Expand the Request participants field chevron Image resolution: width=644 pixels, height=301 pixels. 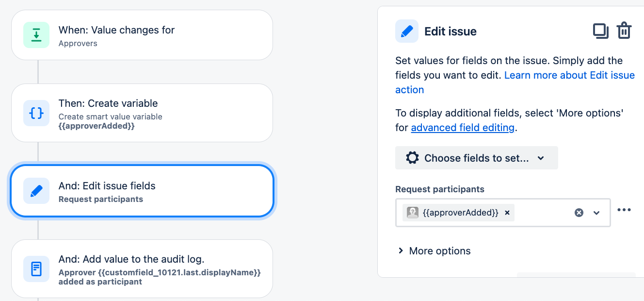click(596, 213)
